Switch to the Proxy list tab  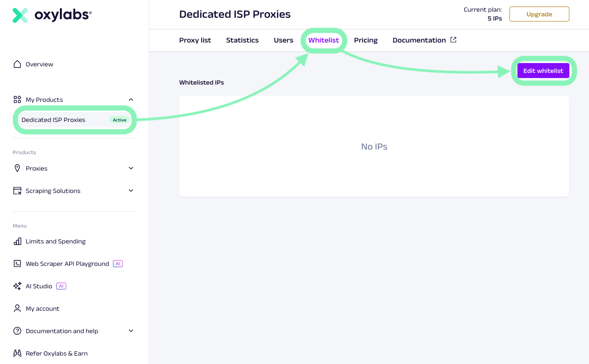195,40
